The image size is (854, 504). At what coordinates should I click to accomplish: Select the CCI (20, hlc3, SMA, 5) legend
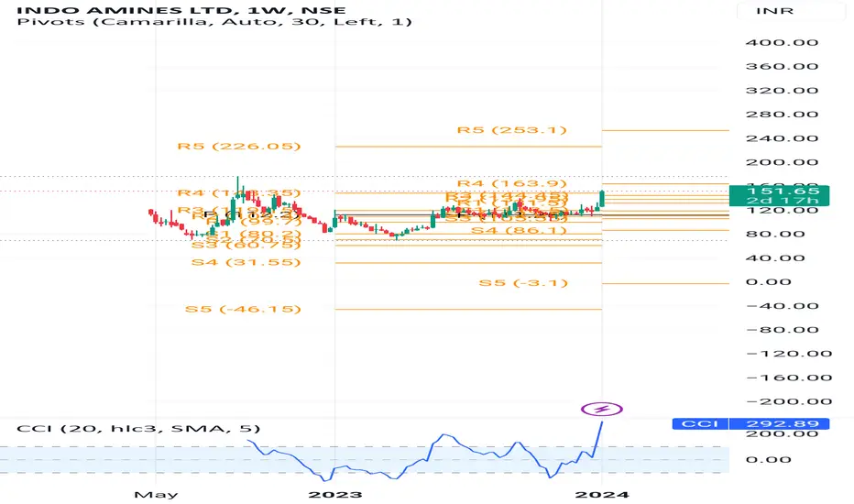click(x=138, y=428)
